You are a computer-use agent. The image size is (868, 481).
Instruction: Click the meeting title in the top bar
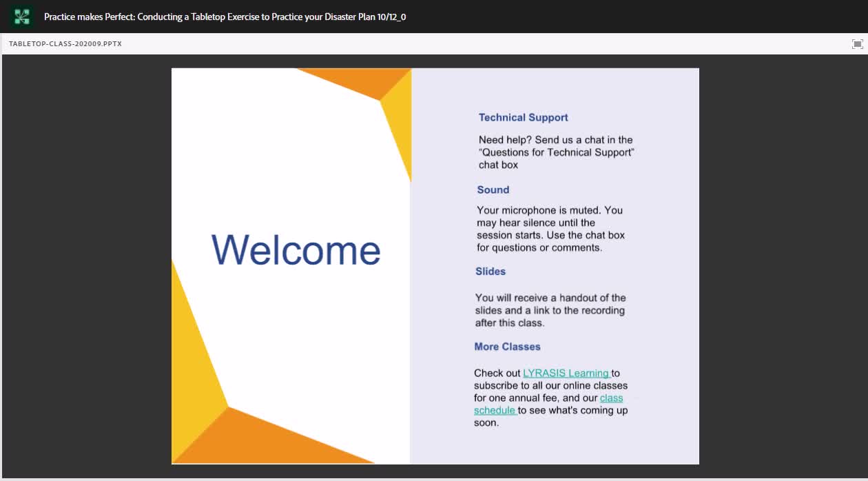tap(225, 17)
